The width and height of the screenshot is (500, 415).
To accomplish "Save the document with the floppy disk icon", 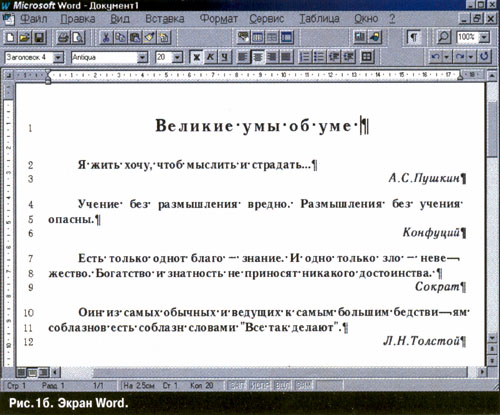I will click(x=39, y=37).
